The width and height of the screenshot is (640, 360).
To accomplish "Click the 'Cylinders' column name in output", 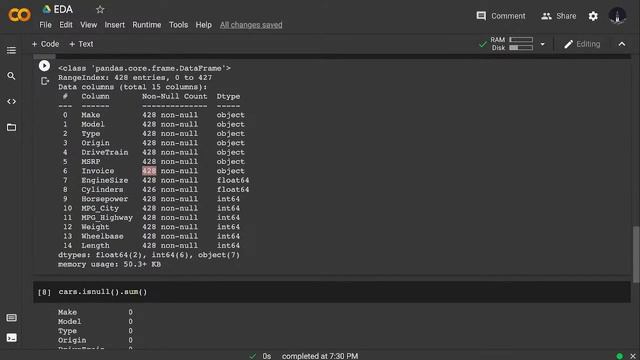I will point(102,190).
